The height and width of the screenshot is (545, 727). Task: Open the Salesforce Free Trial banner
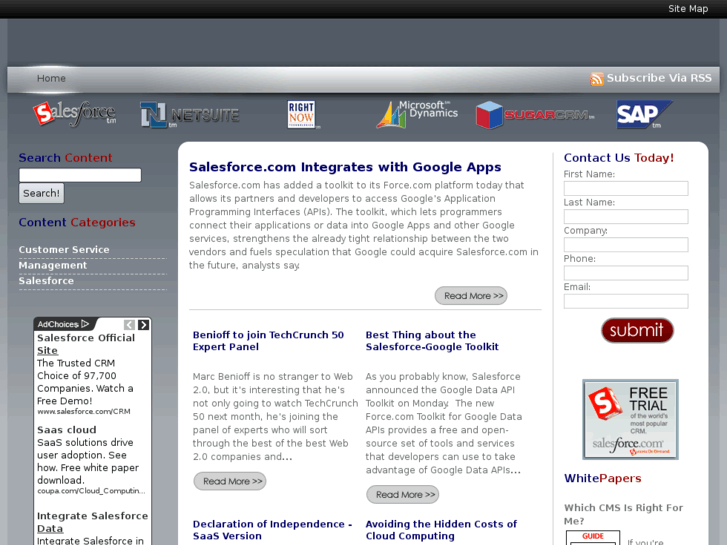point(630,419)
